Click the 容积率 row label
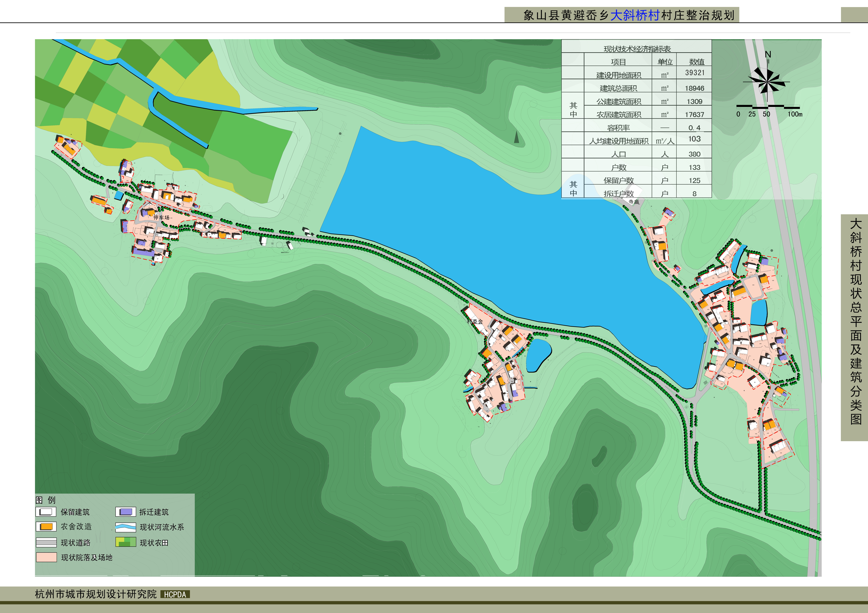This screenshot has height=613, width=868. pos(618,128)
